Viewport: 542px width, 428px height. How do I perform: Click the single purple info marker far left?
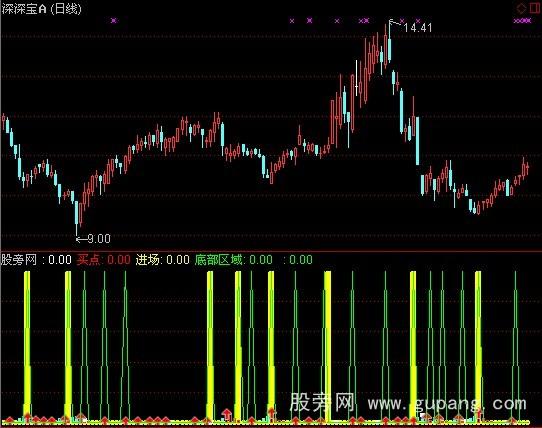(114, 21)
